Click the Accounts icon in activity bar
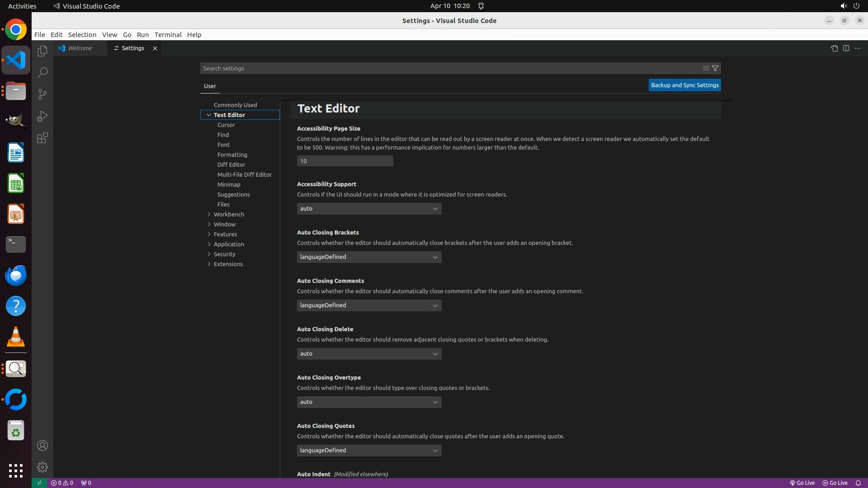The width and height of the screenshot is (868, 488). (x=42, y=446)
